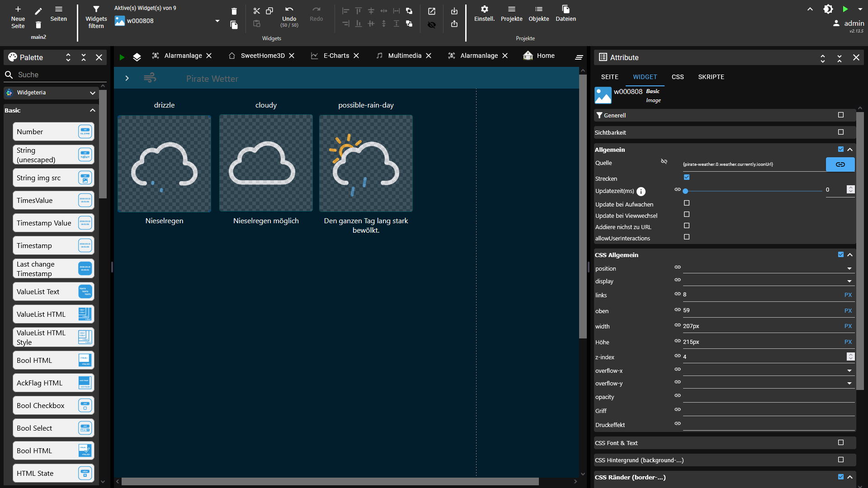Click the Updatezeit info icon

click(641, 192)
